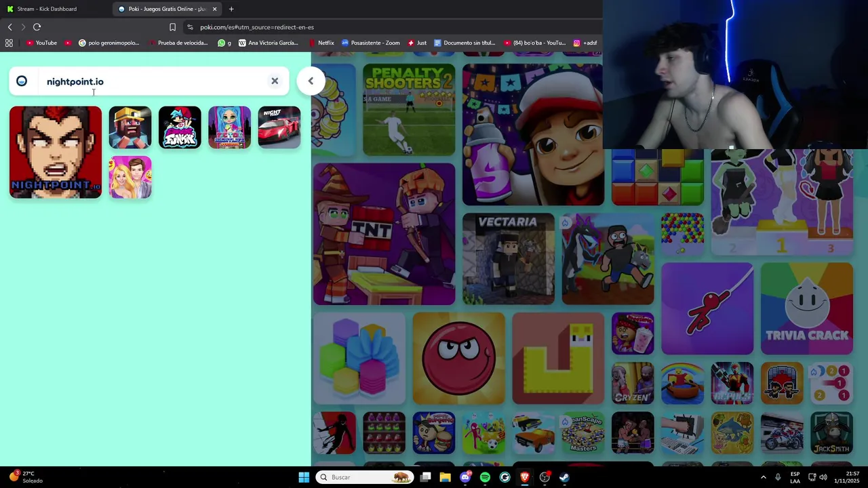
Task: Show hidden system tray icons
Action: [x=763, y=477]
